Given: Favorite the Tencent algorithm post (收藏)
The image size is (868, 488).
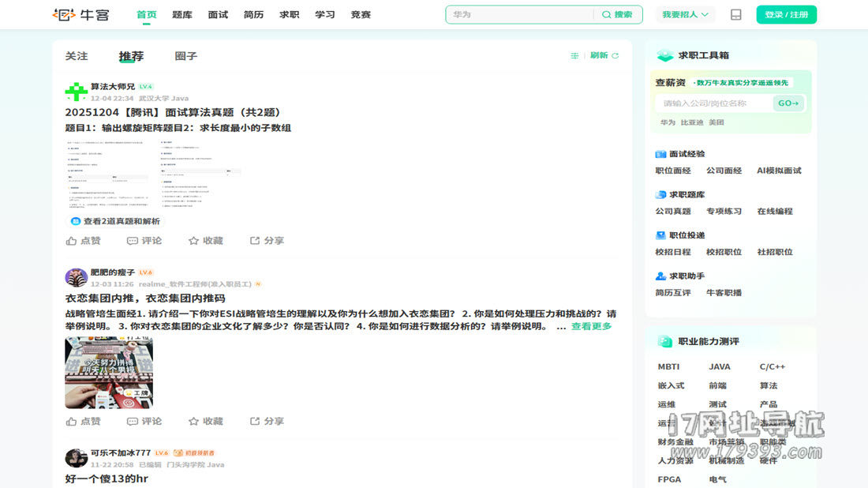Looking at the screenshot, I should (x=205, y=240).
